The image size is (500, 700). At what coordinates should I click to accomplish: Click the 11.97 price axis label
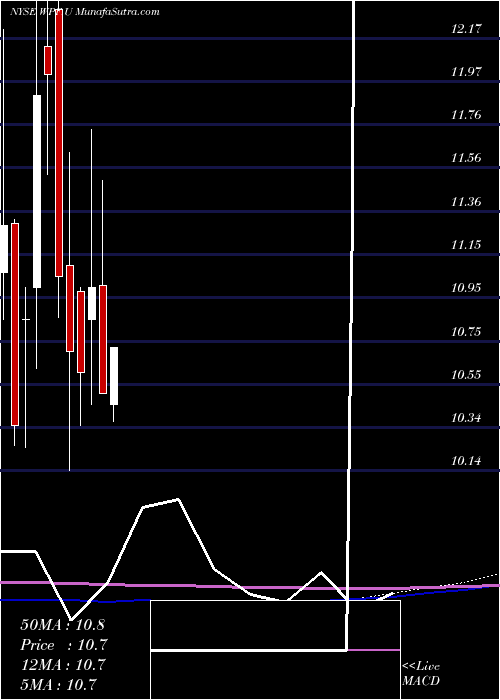[x=467, y=72]
